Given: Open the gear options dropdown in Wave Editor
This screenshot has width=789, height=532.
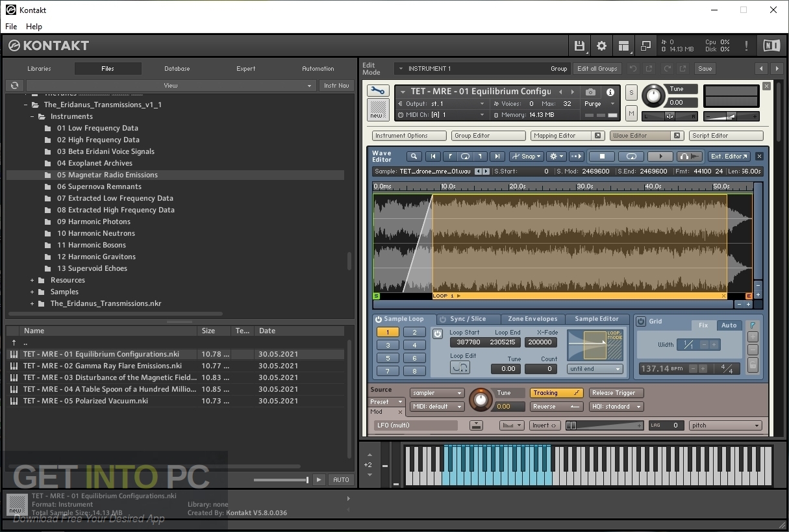Looking at the screenshot, I should pos(557,156).
